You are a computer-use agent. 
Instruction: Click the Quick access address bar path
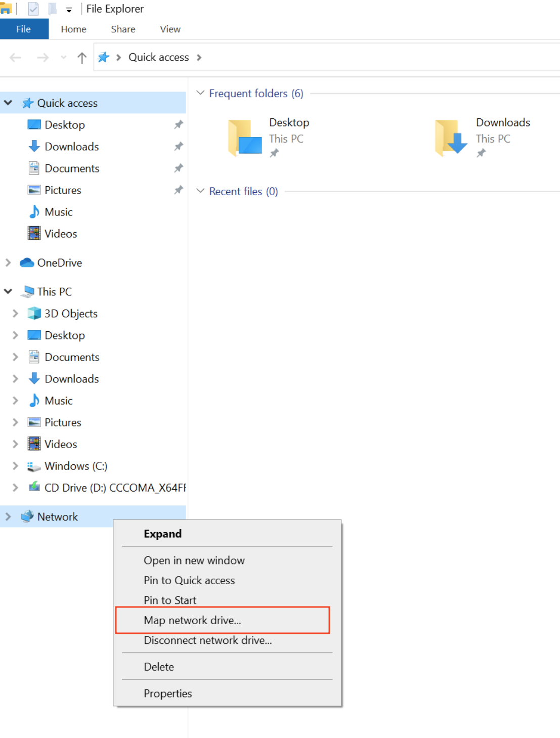click(x=158, y=58)
